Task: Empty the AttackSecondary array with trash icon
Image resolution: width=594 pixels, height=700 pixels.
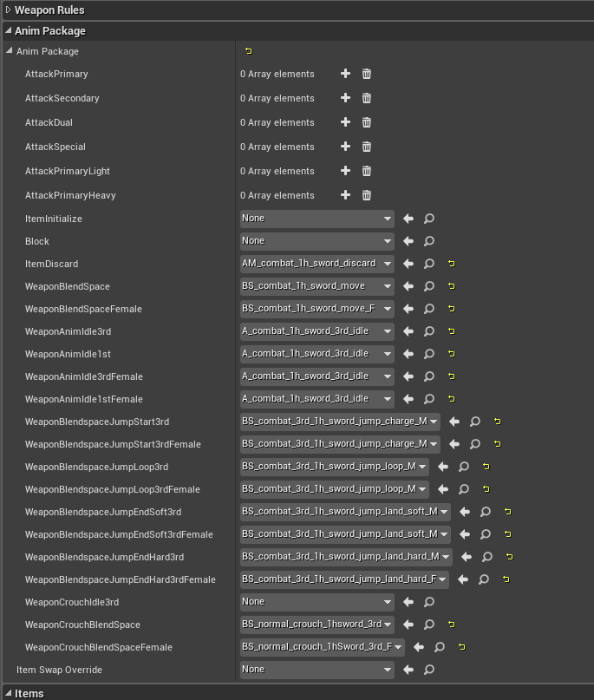Action: pyautogui.click(x=367, y=98)
